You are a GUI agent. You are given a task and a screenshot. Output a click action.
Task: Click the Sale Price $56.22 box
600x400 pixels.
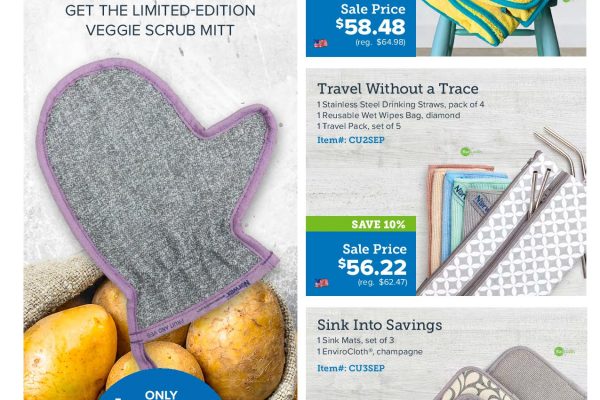click(361, 264)
